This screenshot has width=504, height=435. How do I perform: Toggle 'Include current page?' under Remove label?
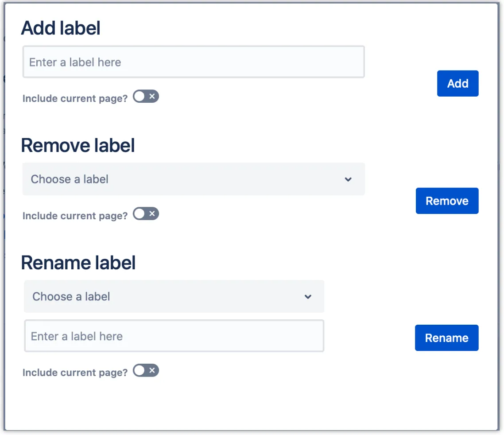pos(145,214)
